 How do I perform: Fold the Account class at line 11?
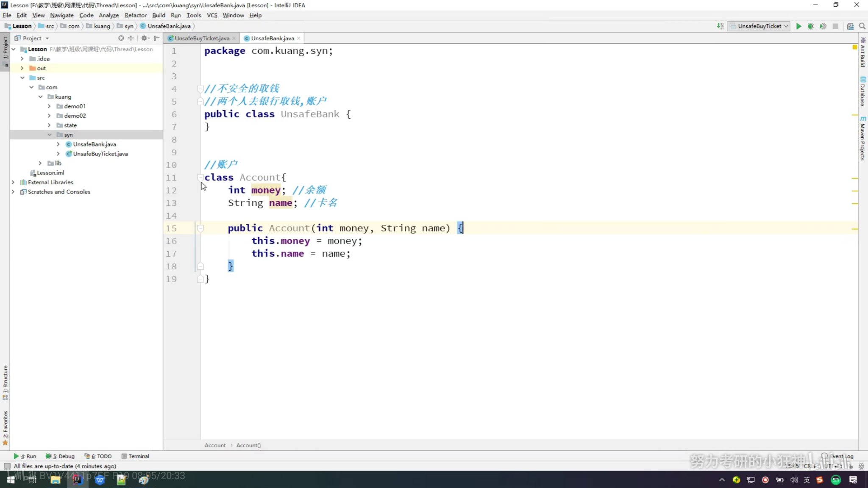(x=200, y=177)
